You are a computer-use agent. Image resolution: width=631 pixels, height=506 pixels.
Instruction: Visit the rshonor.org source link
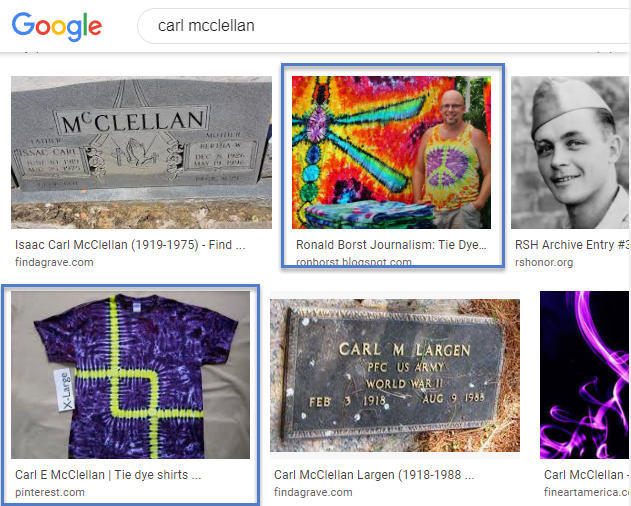tap(544, 262)
